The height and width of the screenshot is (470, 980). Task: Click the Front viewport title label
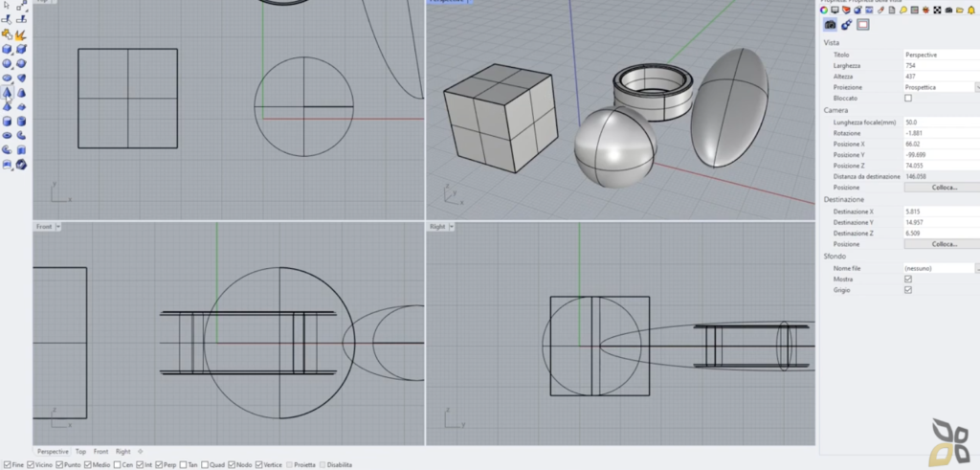[x=44, y=226]
